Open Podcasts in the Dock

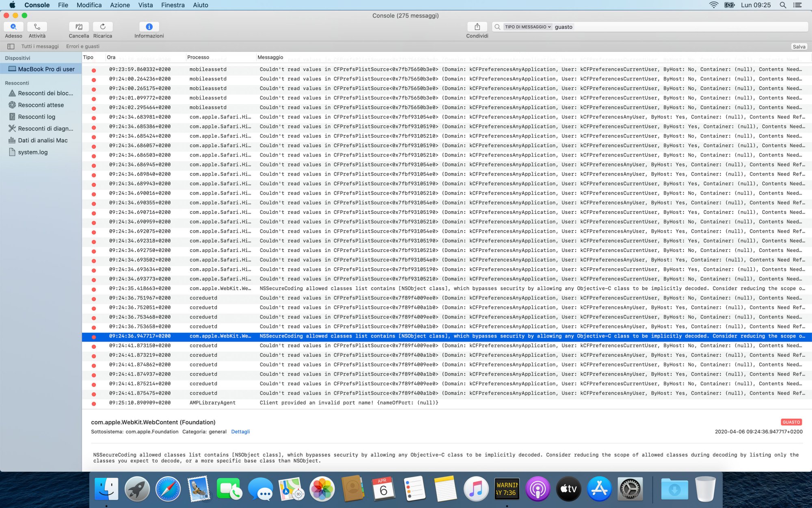[538, 489]
